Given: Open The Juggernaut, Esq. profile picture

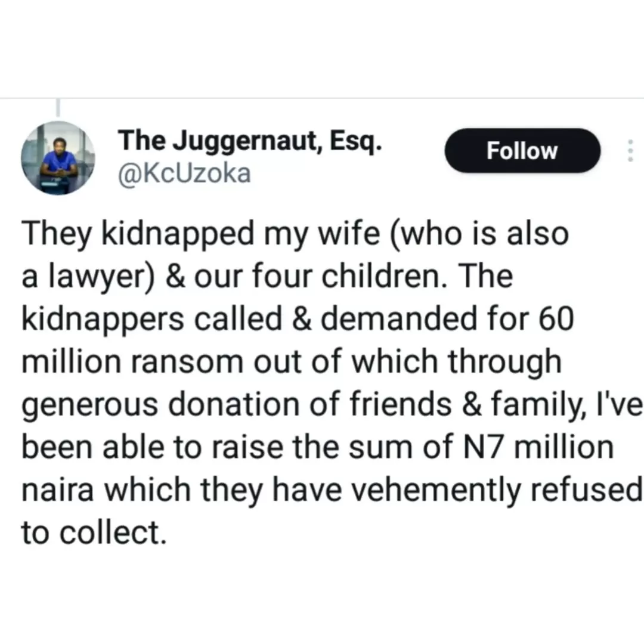Looking at the screenshot, I should [x=58, y=158].
